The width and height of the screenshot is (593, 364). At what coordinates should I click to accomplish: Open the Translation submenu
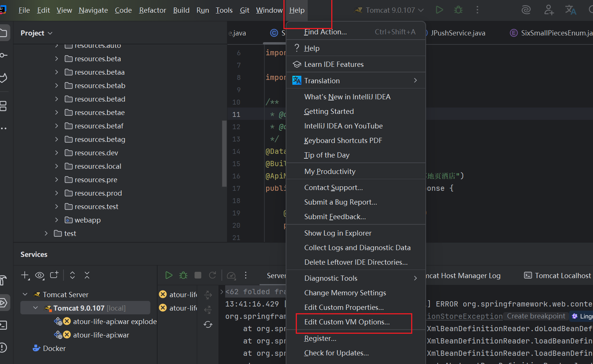[x=356, y=81]
